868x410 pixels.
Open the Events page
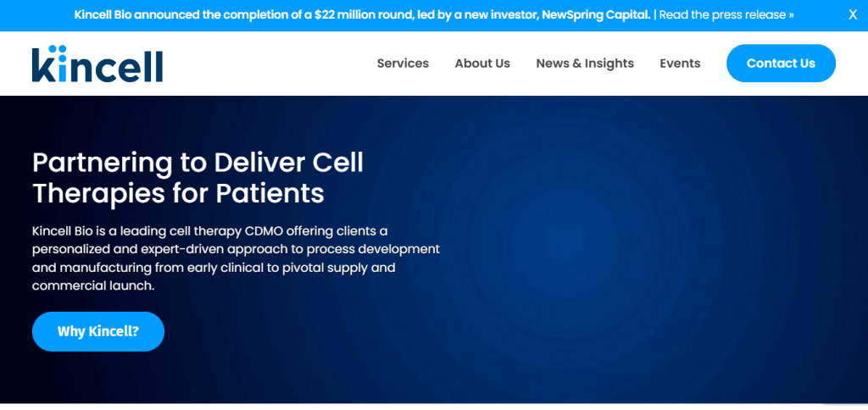click(x=680, y=63)
